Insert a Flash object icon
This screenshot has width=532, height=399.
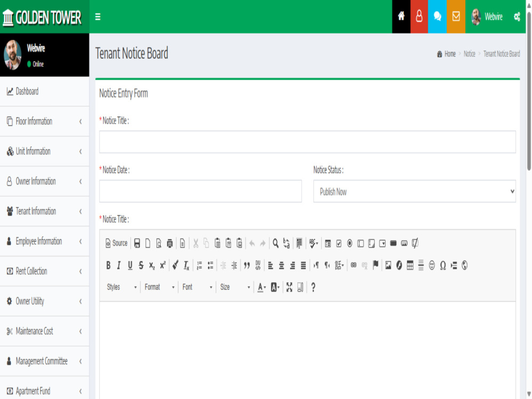click(399, 265)
